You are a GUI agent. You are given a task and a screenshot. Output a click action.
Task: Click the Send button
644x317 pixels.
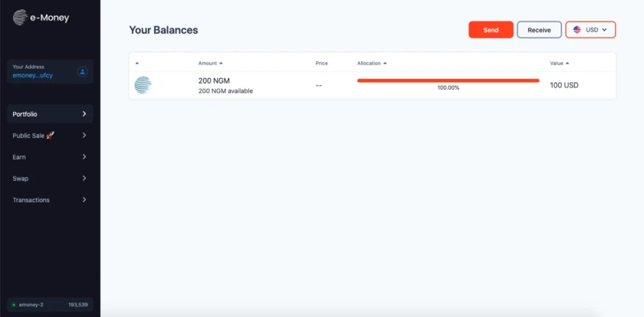point(491,30)
